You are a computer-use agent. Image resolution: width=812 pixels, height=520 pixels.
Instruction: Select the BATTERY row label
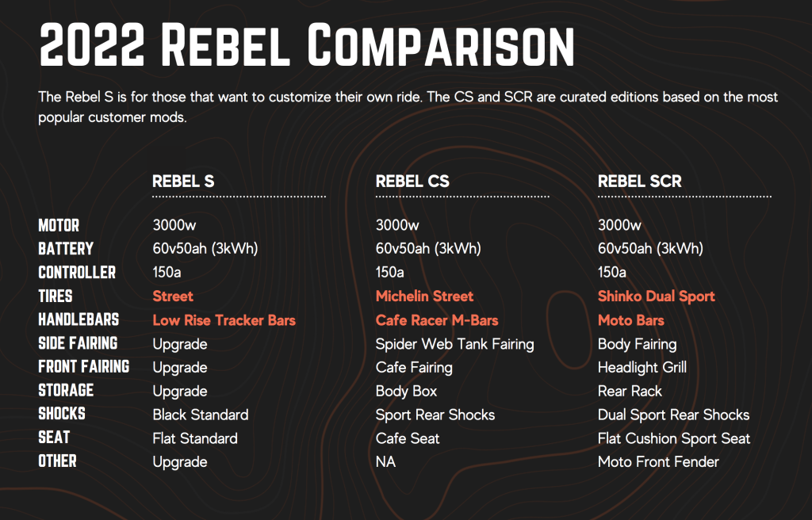pyautogui.click(x=66, y=249)
